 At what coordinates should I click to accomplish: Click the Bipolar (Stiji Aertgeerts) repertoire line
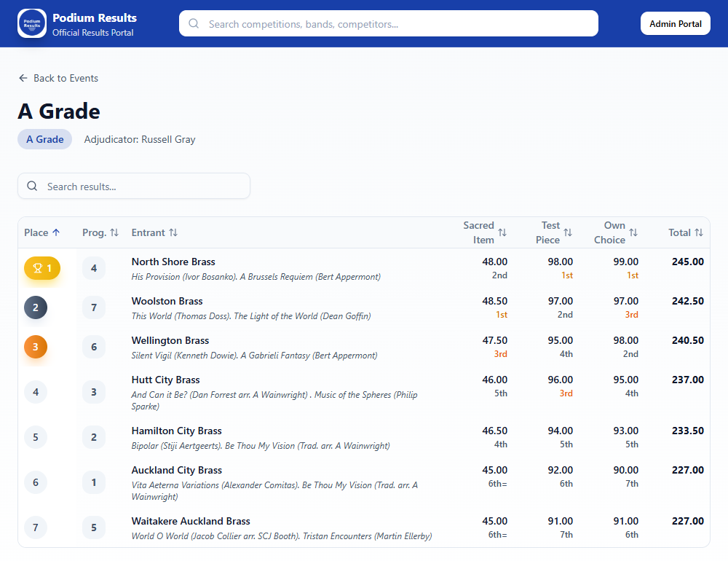pos(261,446)
